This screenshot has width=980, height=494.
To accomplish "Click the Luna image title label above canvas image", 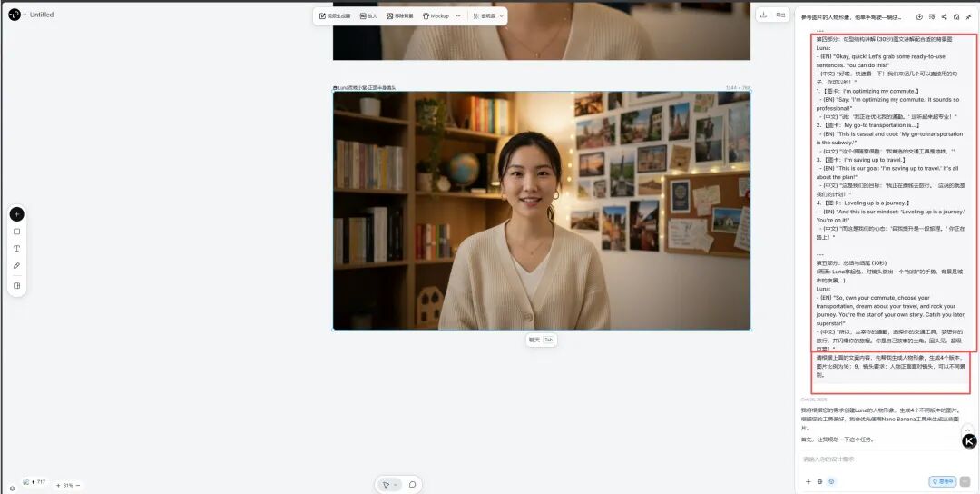I will click(365, 88).
